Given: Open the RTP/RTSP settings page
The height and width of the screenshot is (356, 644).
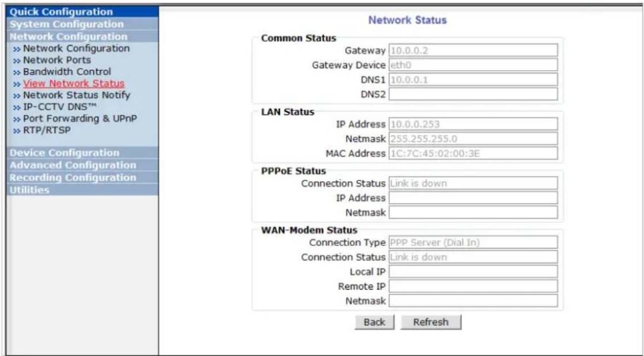Looking at the screenshot, I should point(47,130).
